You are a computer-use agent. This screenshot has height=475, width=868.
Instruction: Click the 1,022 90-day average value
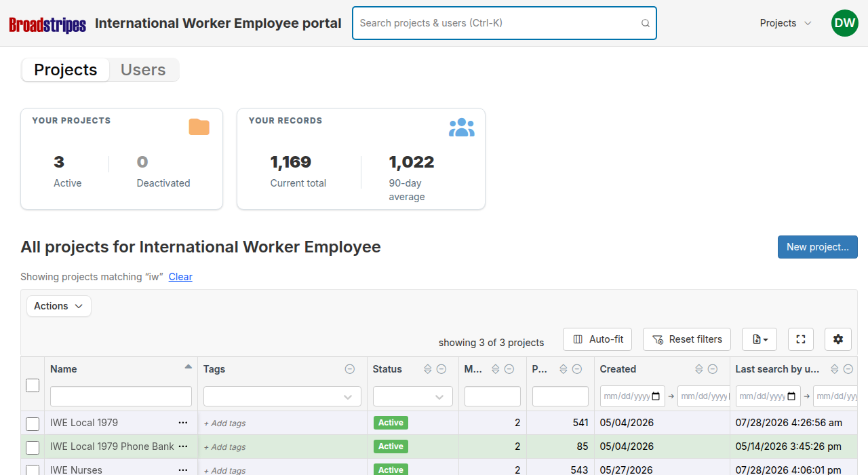click(x=412, y=162)
